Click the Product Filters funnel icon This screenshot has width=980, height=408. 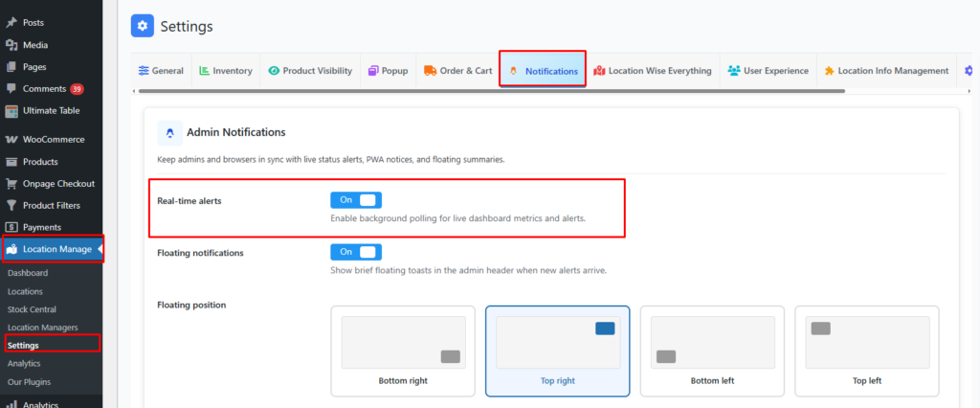coord(11,205)
